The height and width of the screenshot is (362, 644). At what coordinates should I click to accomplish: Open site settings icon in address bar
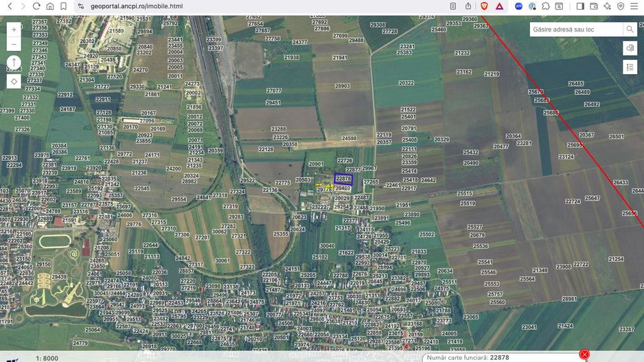[81, 6]
